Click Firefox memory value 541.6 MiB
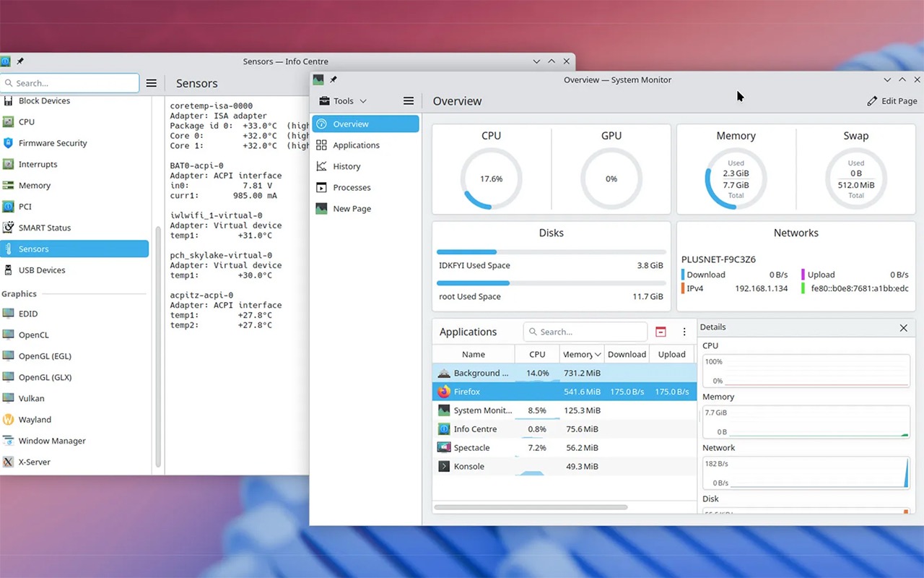The width and height of the screenshot is (924, 578). tap(582, 392)
